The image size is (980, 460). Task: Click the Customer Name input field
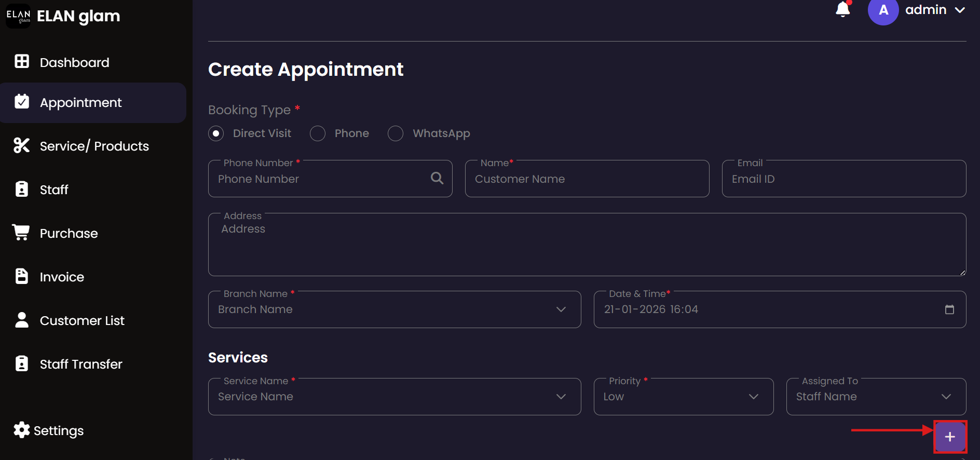click(x=587, y=179)
